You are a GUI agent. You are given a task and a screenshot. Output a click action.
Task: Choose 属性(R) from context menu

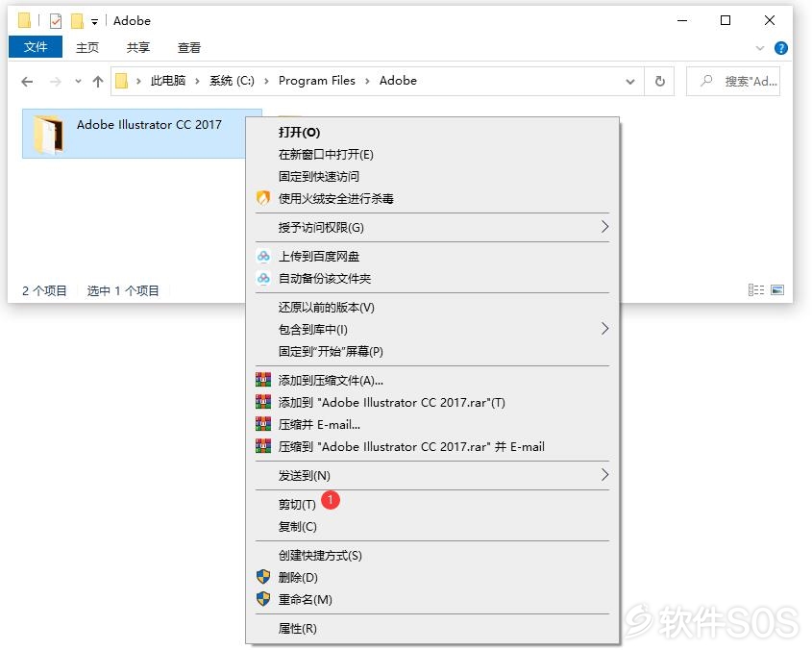click(x=297, y=629)
